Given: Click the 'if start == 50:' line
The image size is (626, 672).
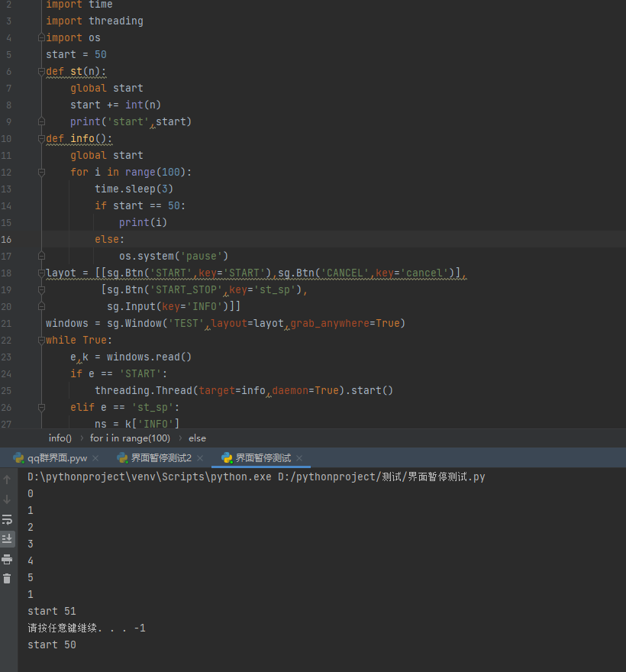Looking at the screenshot, I should 140,205.
